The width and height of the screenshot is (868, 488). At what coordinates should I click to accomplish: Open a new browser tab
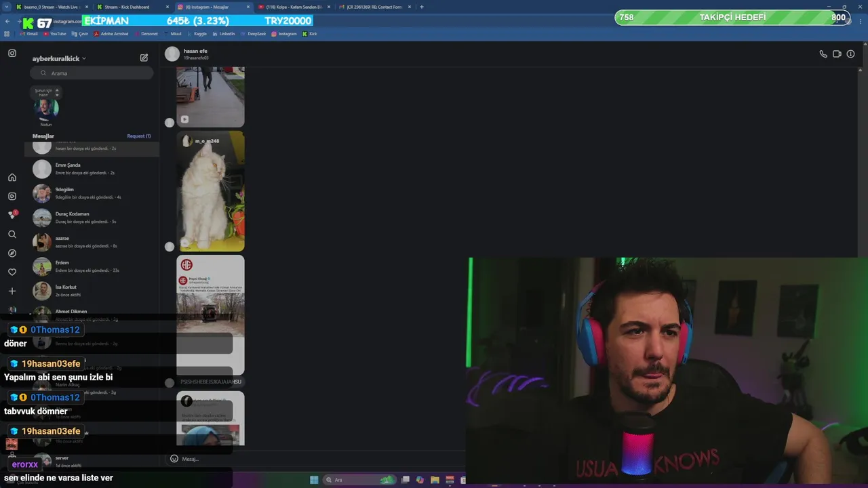422,7
